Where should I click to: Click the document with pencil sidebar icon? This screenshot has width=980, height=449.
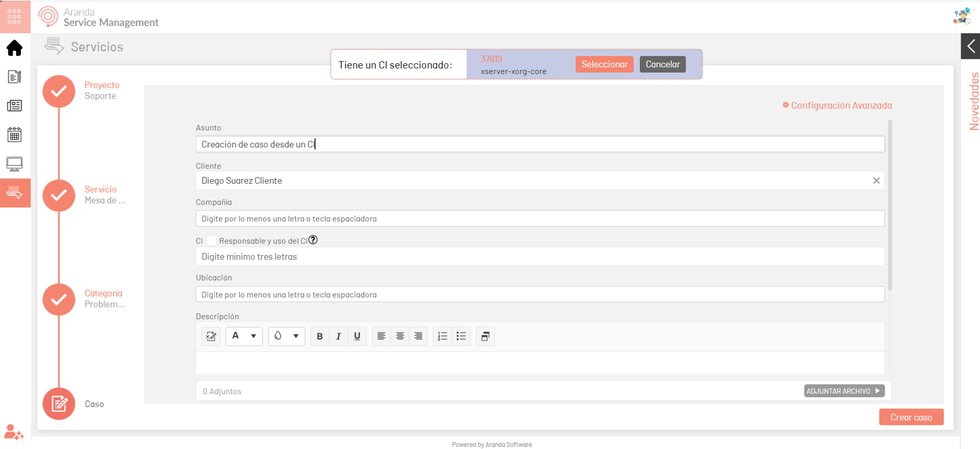pyautogui.click(x=14, y=77)
